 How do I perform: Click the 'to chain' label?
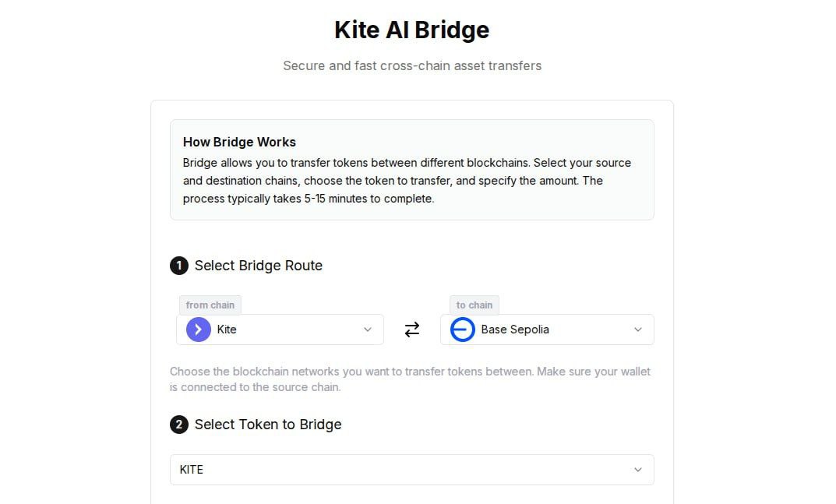pyautogui.click(x=474, y=305)
